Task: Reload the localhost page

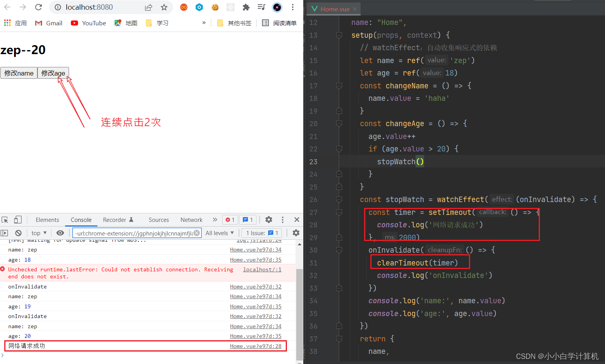Action: point(38,7)
